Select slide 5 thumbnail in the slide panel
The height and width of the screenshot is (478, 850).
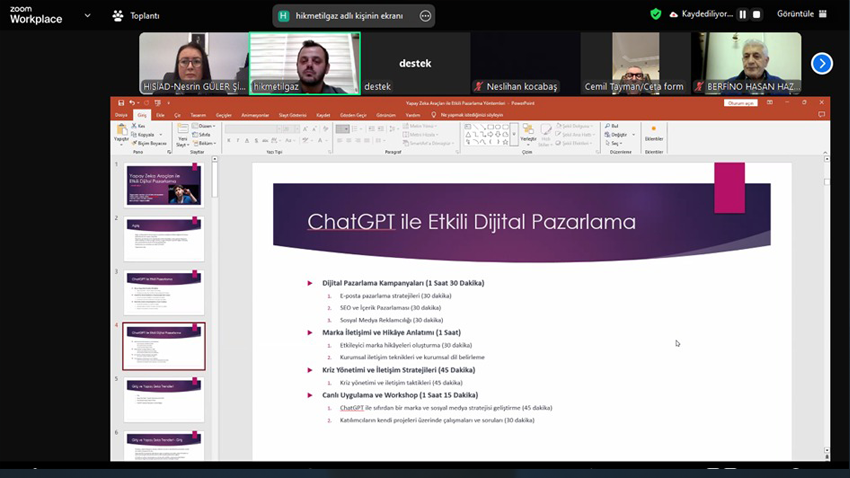tap(164, 399)
